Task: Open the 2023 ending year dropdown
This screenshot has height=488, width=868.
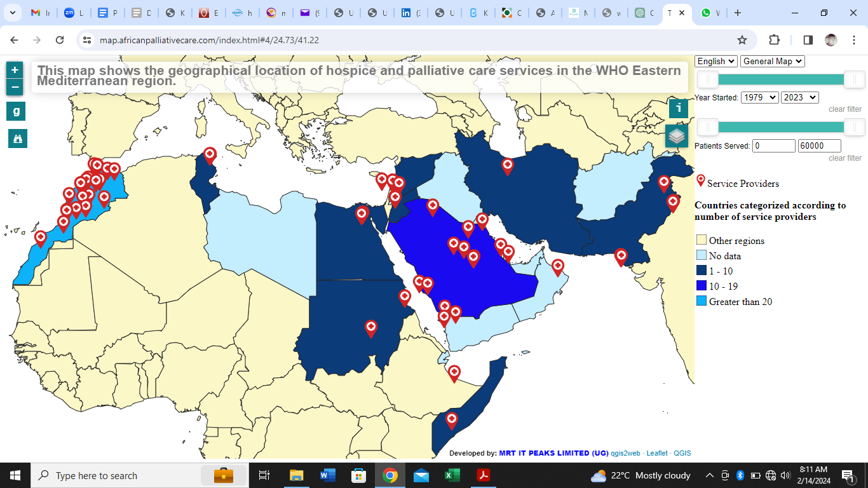Action: coord(799,97)
